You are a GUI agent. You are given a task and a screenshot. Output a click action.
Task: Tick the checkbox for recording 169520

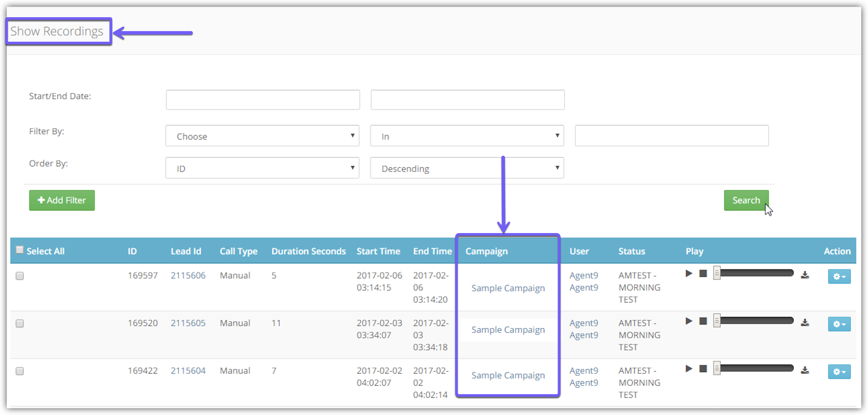(x=20, y=324)
